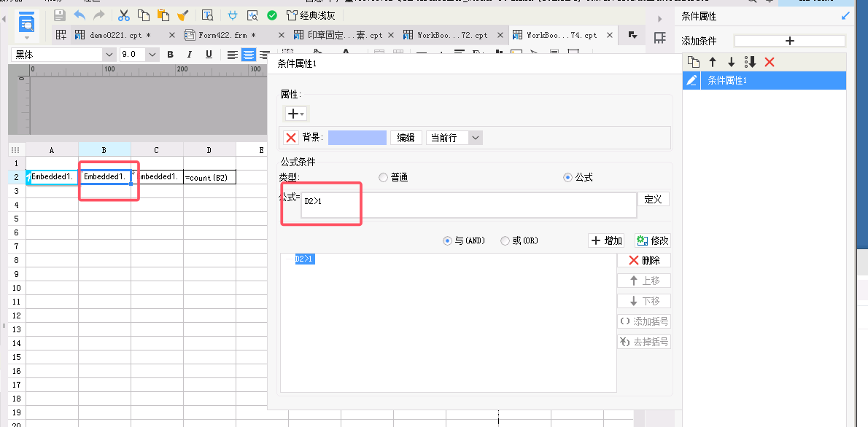Click the Paste clipboard icon
This screenshot has width=868, height=427.
point(163,15)
